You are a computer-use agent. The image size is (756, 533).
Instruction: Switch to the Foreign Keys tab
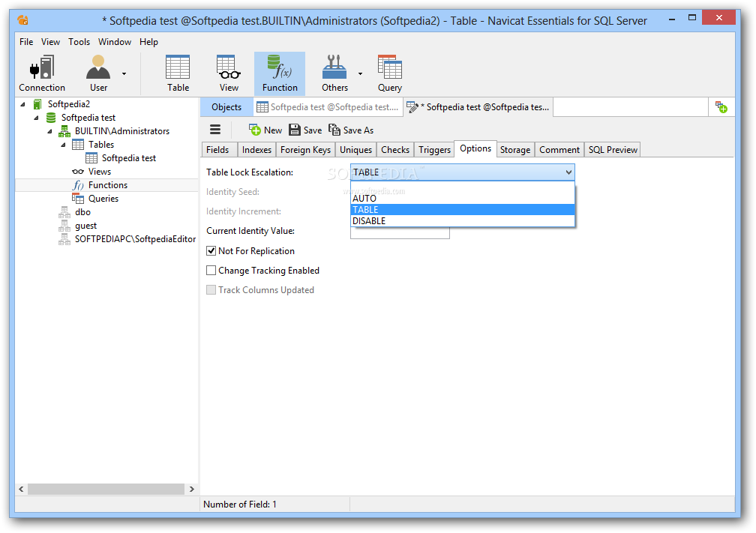tap(305, 150)
